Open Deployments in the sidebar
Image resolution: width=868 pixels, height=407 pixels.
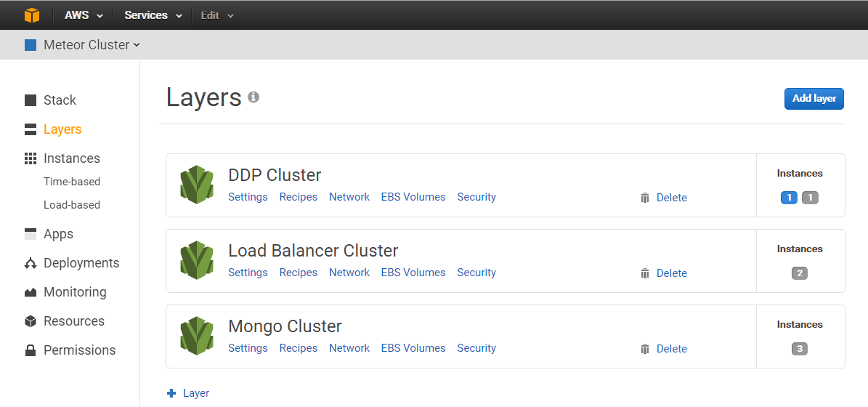pyautogui.click(x=81, y=263)
